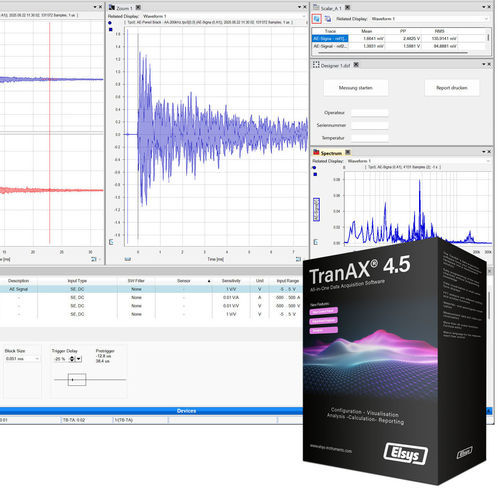Click the RMS column header
This screenshot has width=500, height=500.
pos(439,31)
